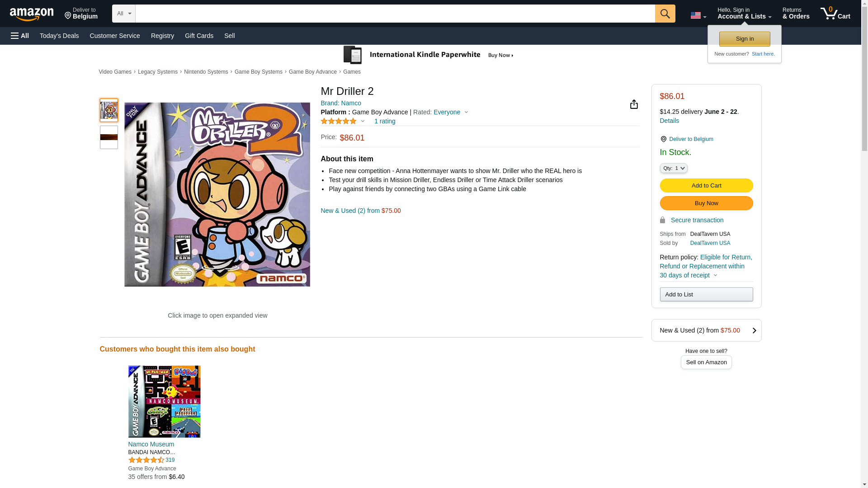868x488 pixels.
Task: Click the Amazon logo
Action: 32,14
